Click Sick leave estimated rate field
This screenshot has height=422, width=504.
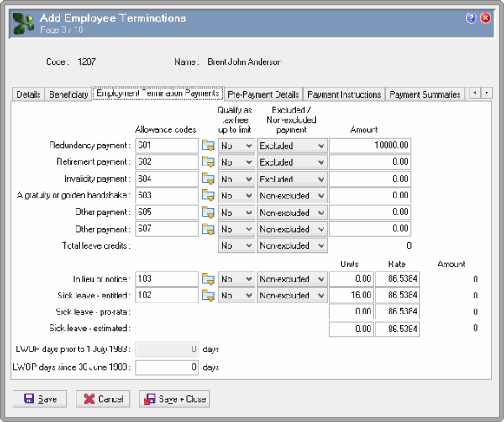point(397,329)
